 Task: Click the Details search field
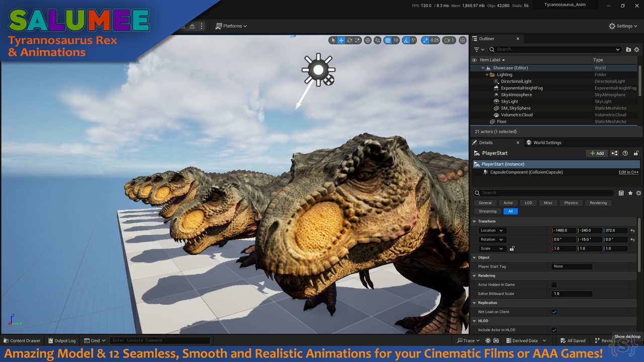point(543,193)
